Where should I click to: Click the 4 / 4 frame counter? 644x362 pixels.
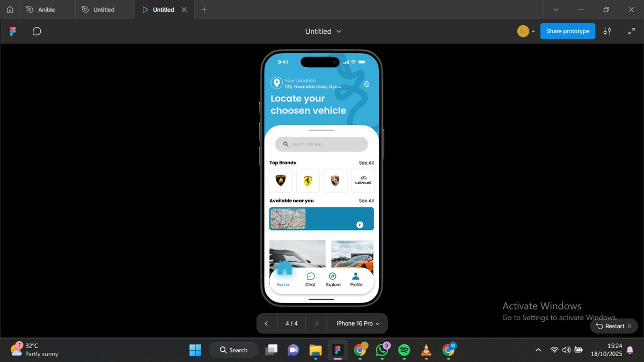point(291,323)
